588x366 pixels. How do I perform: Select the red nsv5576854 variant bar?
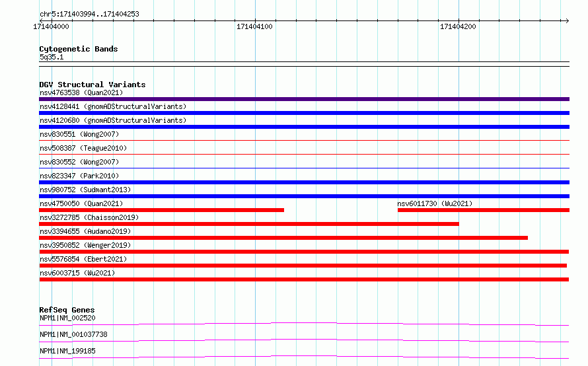click(303, 266)
